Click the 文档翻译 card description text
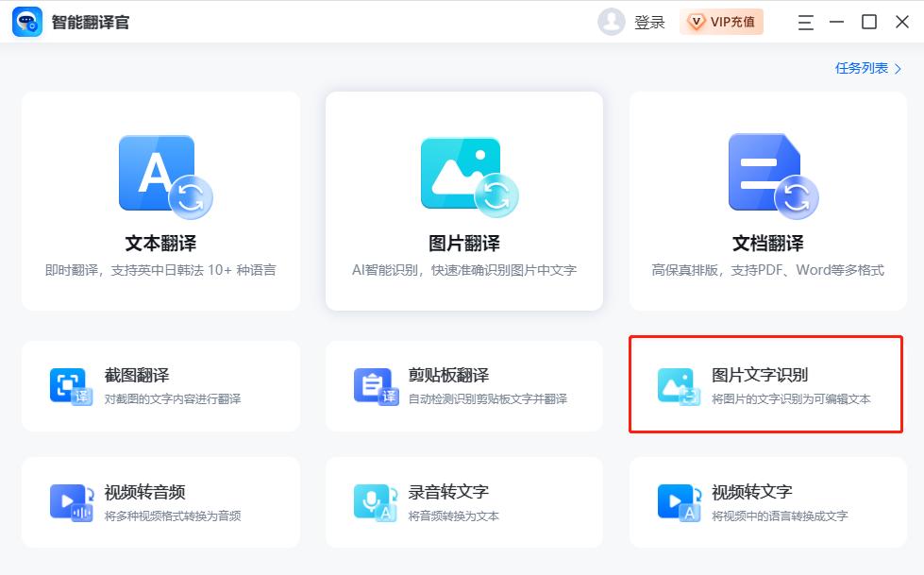The image size is (924, 575). (766, 270)
